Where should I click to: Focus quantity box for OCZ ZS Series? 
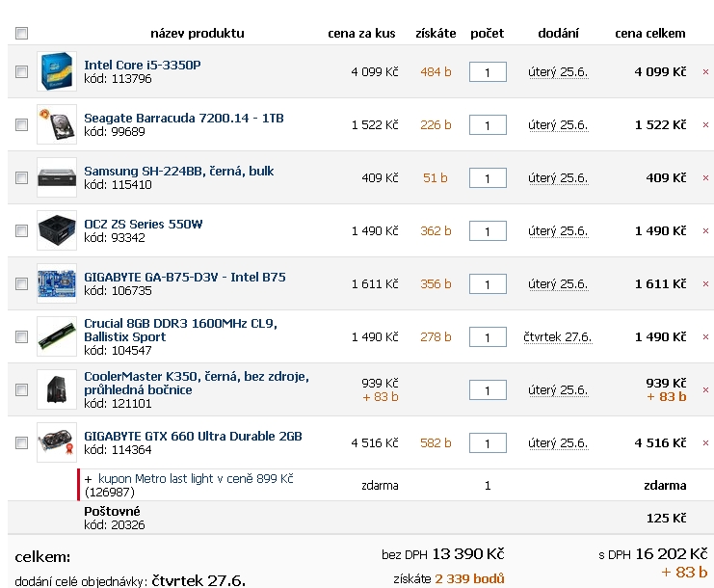[488, 231]
